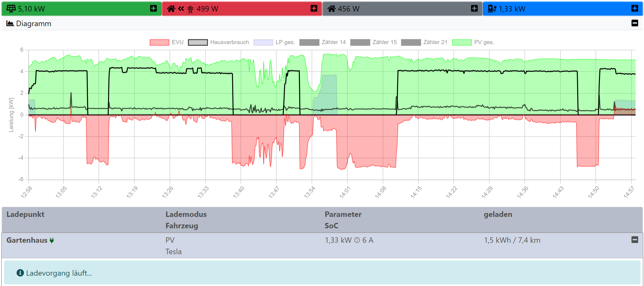
Task: Click the charging station icon in blue bar
Action: click(x=492, y=9)
